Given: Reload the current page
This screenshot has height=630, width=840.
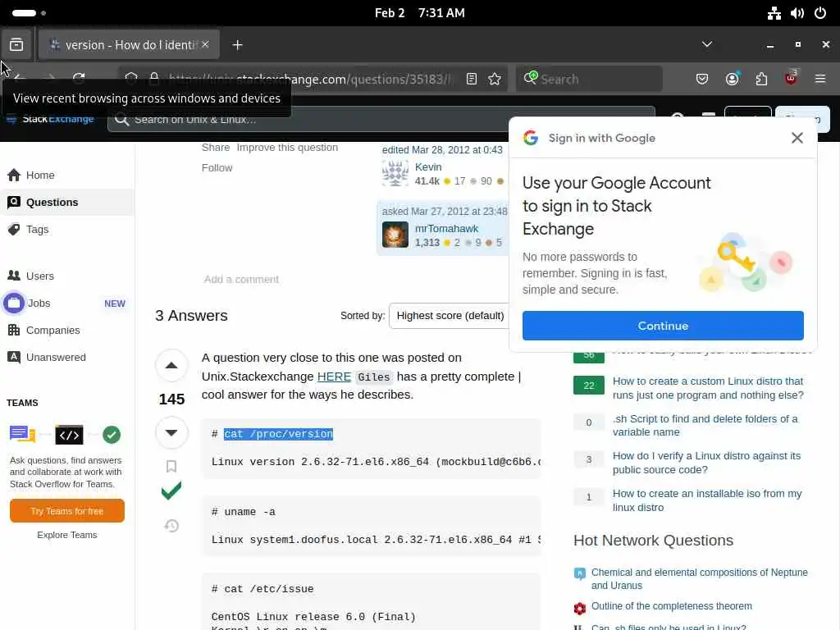Looking at the screenshot, I should tap(79, 80).
